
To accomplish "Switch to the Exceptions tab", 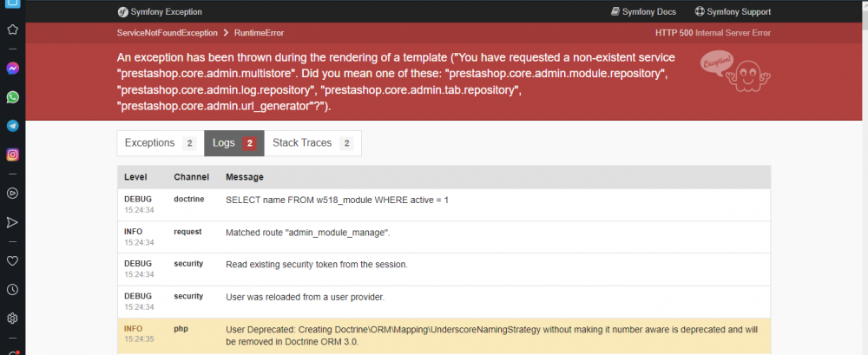I will pos(161,143).
